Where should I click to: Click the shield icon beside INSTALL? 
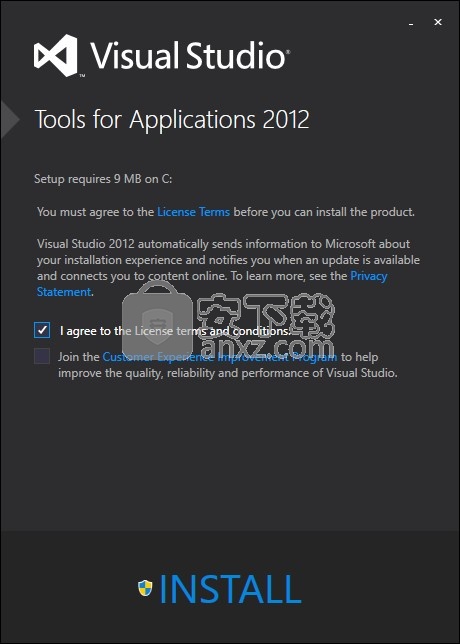pyautogui.click(x=145, y=588)
